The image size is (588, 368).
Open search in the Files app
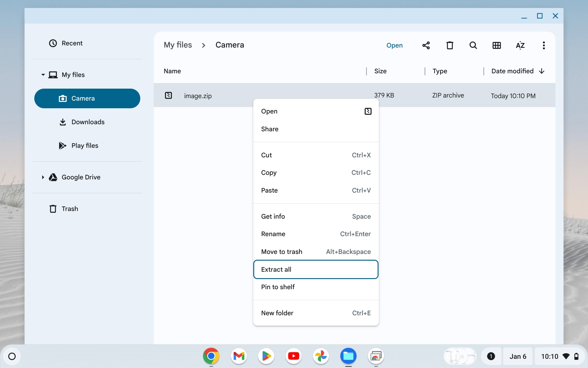[x=473, y=45]
